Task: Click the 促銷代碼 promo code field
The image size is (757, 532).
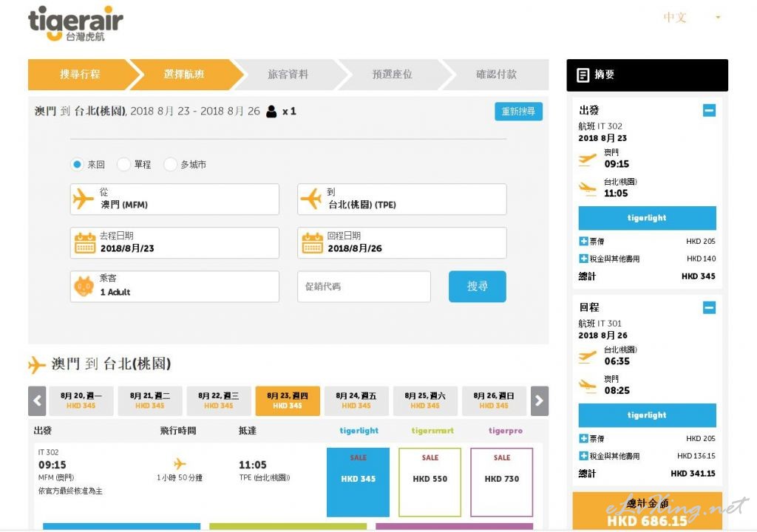Action: click(x=364, y=286)
